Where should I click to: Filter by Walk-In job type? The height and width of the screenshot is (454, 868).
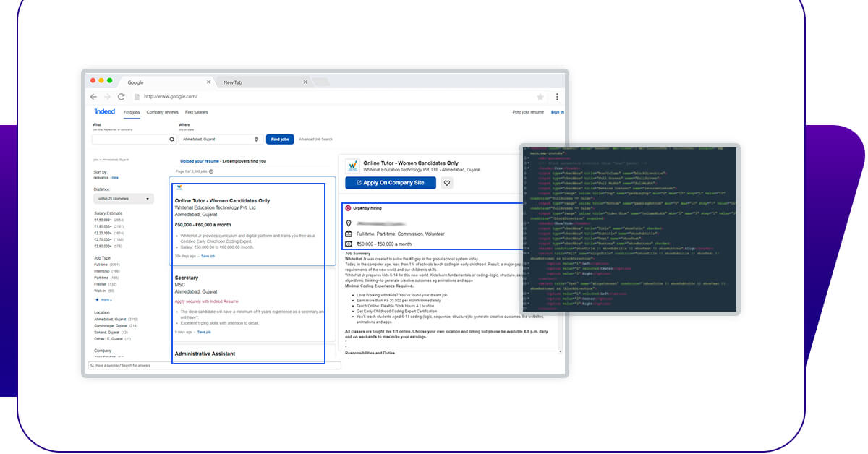100,291
